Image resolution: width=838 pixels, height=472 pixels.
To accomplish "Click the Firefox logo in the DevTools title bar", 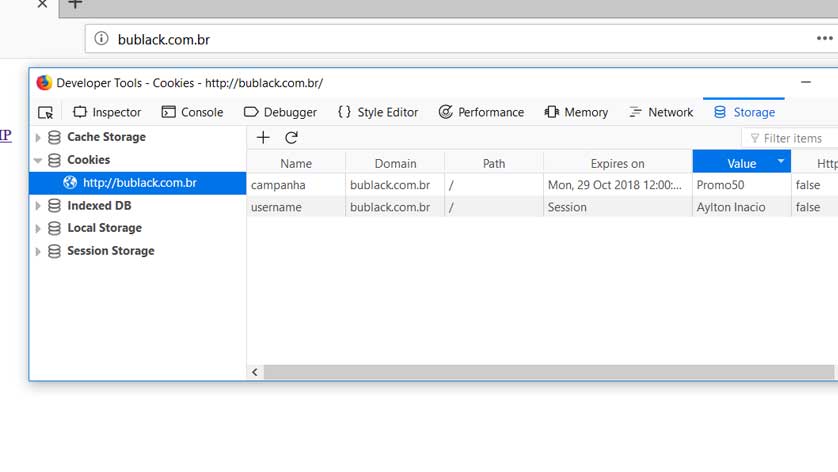I will pos(44,83).
